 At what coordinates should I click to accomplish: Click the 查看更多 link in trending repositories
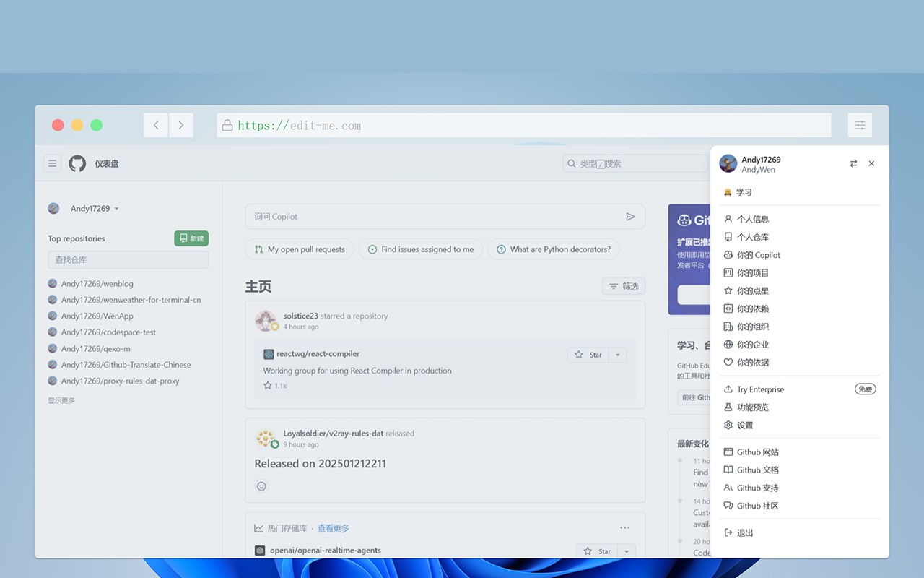pos(334,528)
